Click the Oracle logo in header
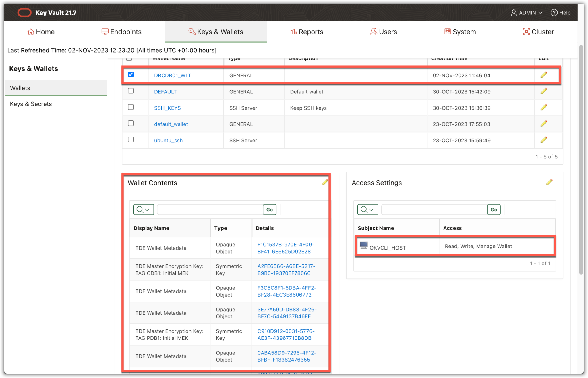Screen dimensions: 588x378 (x=24, y=13)
